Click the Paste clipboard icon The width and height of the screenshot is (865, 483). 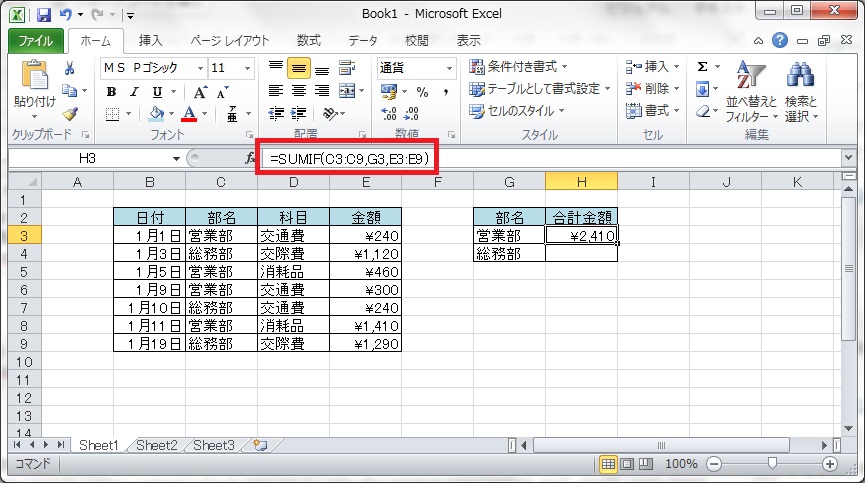34,75
